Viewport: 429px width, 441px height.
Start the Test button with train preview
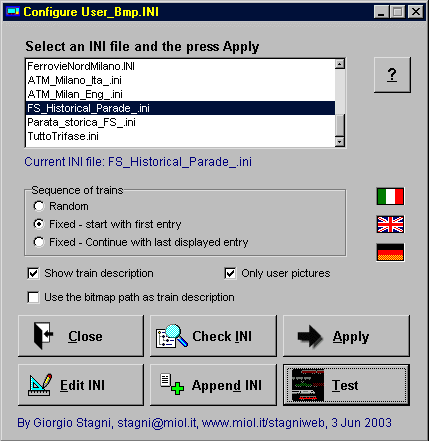346,385
